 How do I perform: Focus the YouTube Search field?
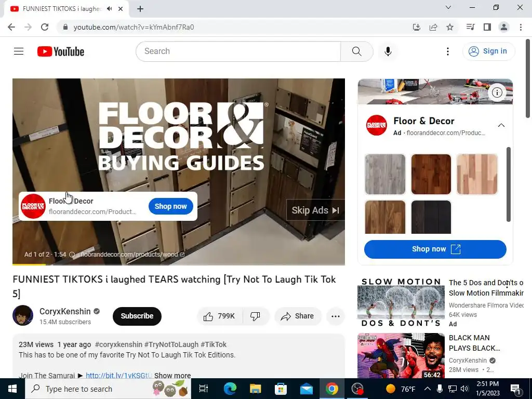click(238, 51)
